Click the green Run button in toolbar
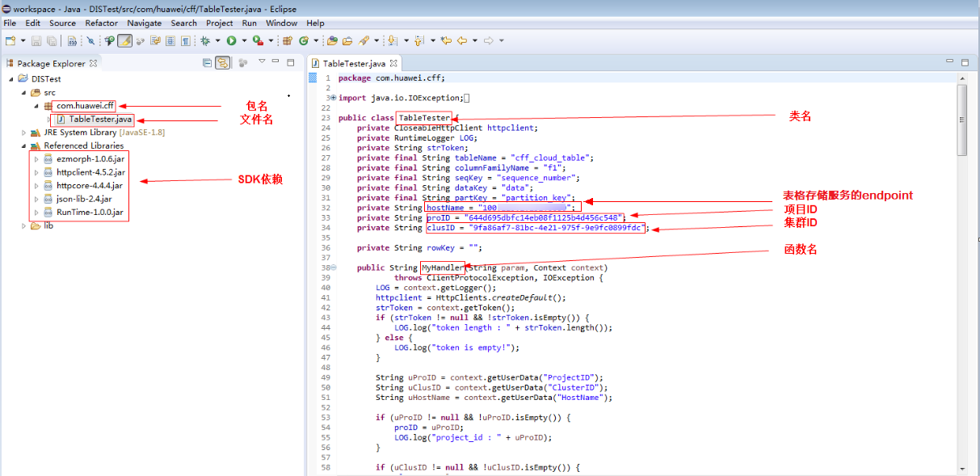 (x=231, y=40)
